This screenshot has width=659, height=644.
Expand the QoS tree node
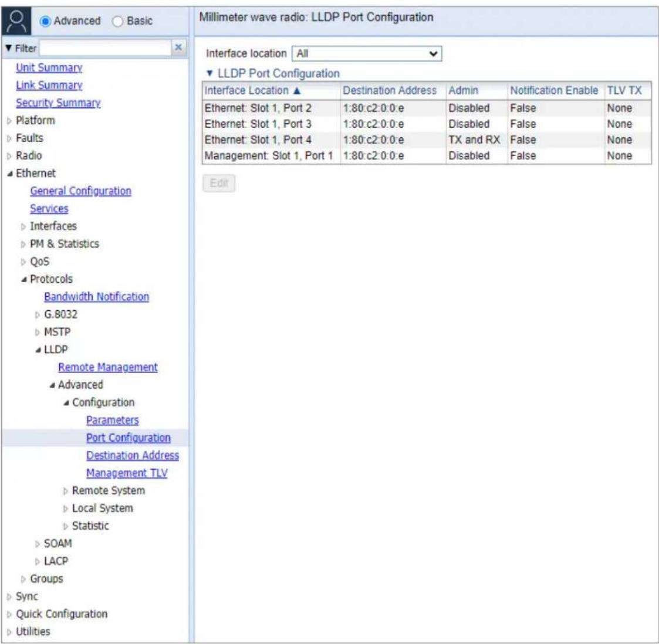(23, 262)
